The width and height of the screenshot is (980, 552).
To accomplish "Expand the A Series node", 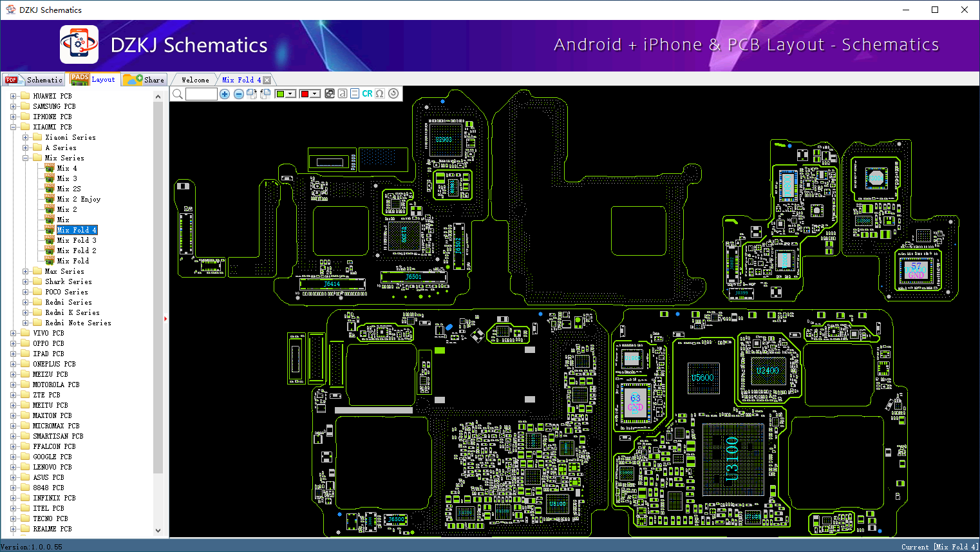I will (x=26, y=148).
